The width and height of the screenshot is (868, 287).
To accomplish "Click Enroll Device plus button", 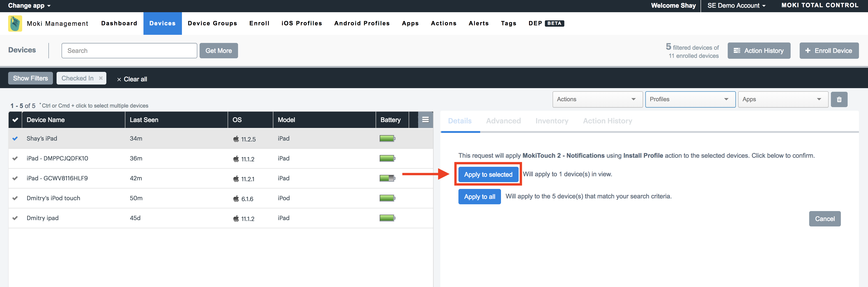I will pyautogui.click(x=829, y=51).
